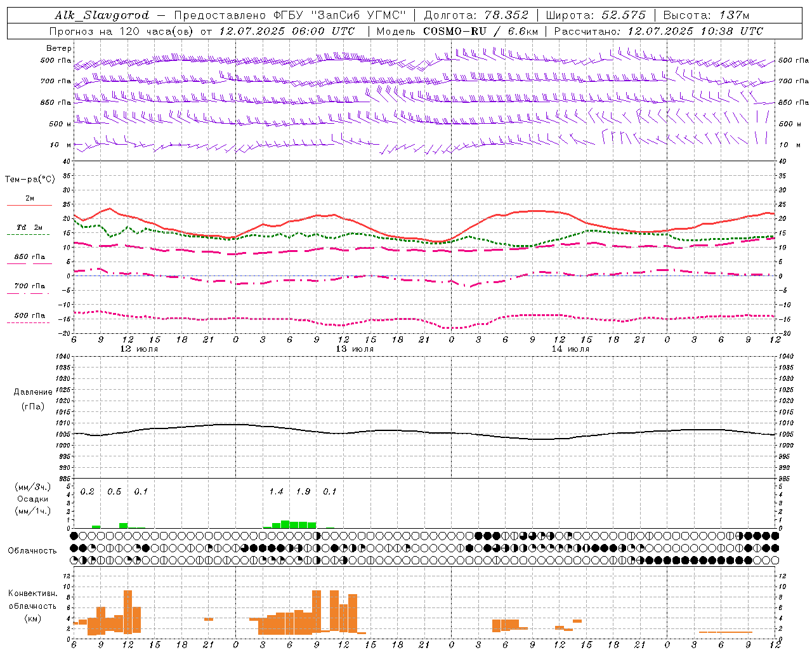Click the precipitation total "0.2"

[88, 492]
